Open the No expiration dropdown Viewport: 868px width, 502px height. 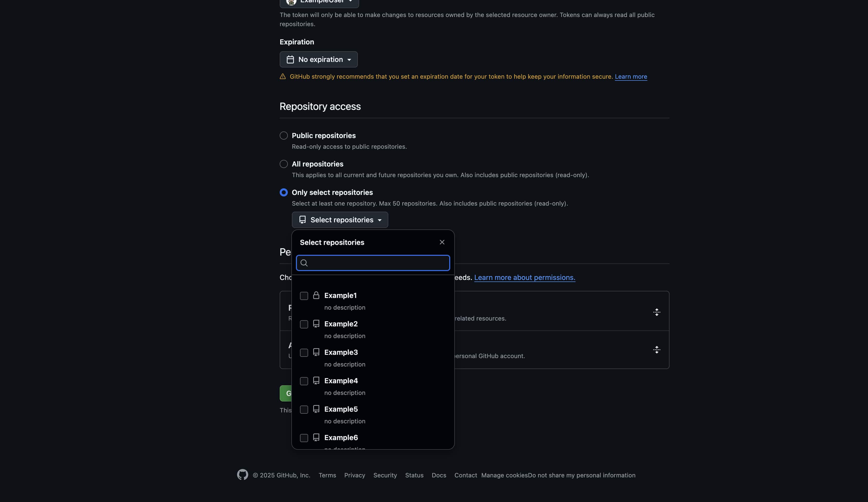[x=319, y=60]
